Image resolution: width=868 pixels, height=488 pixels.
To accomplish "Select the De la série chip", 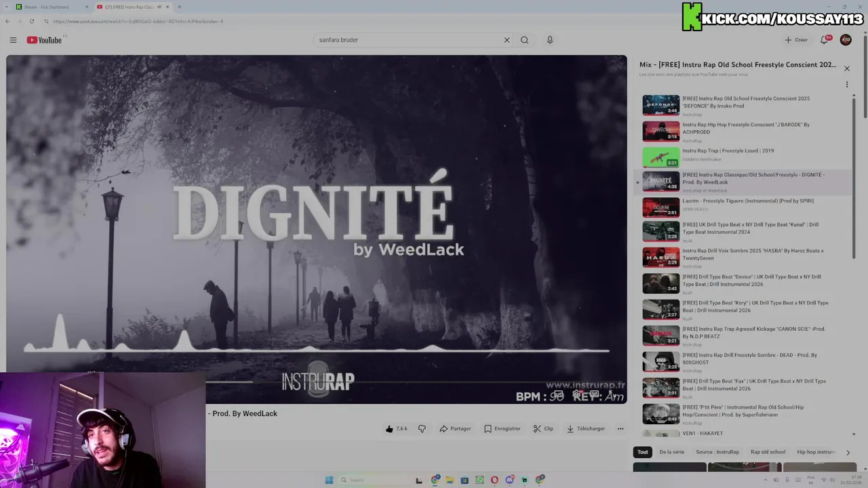I will click(x=672, y=452).
